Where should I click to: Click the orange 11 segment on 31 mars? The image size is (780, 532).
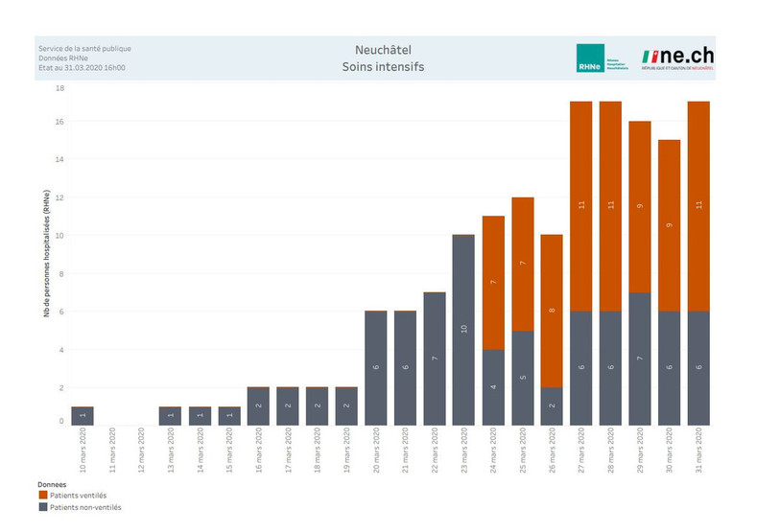coord(698,206)
